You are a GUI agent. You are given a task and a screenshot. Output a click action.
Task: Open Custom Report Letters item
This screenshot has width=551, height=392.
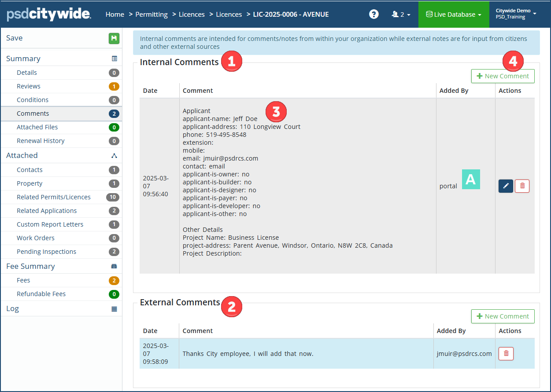pyautogui.click(x=61, y=224)
